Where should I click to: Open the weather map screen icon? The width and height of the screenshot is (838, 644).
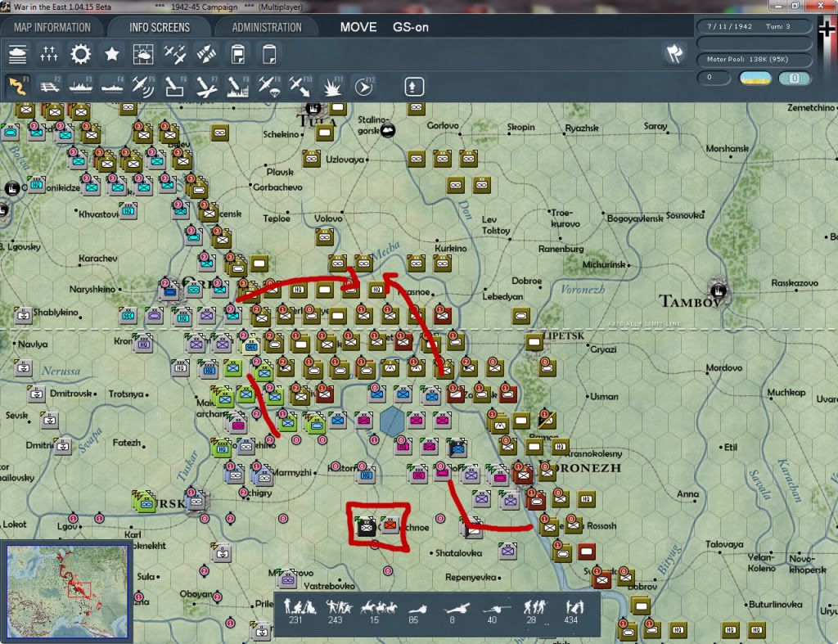click(x=142, y=55)
